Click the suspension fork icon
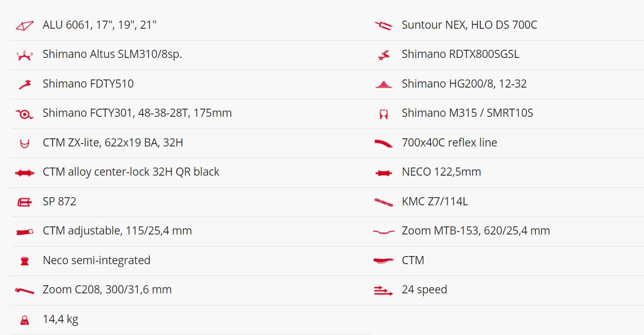Viewport: 644px width, 335px height. point(384,25)
